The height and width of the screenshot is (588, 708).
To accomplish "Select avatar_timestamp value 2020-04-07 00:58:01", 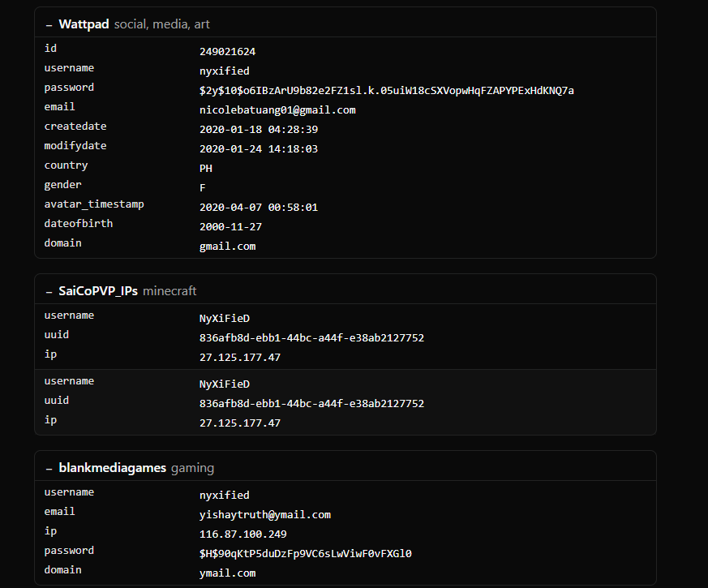I will [x=259, y=208].
